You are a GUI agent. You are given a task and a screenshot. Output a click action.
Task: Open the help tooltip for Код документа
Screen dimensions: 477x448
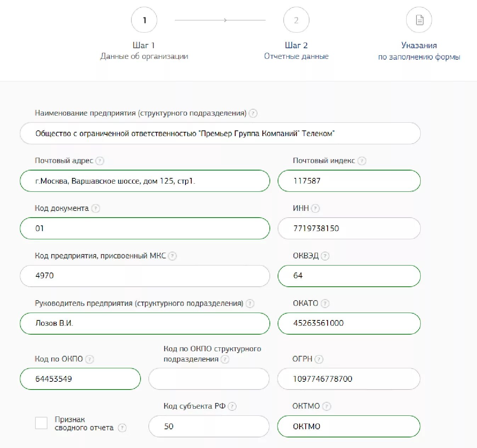click(x=96, y=208)
